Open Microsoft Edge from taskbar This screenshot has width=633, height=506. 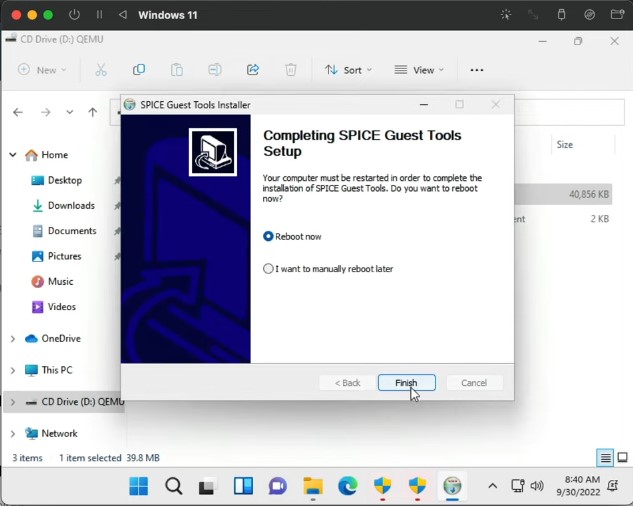coord(348,486)
